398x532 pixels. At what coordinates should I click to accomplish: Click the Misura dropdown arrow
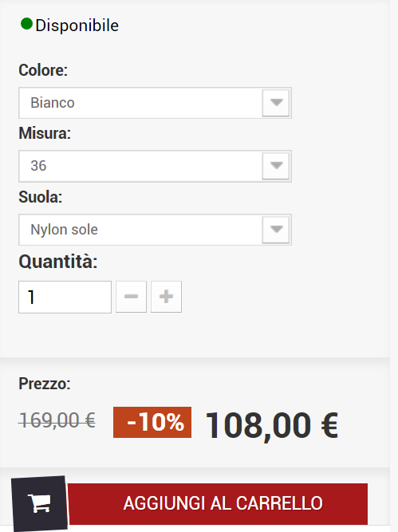[276, 166]
